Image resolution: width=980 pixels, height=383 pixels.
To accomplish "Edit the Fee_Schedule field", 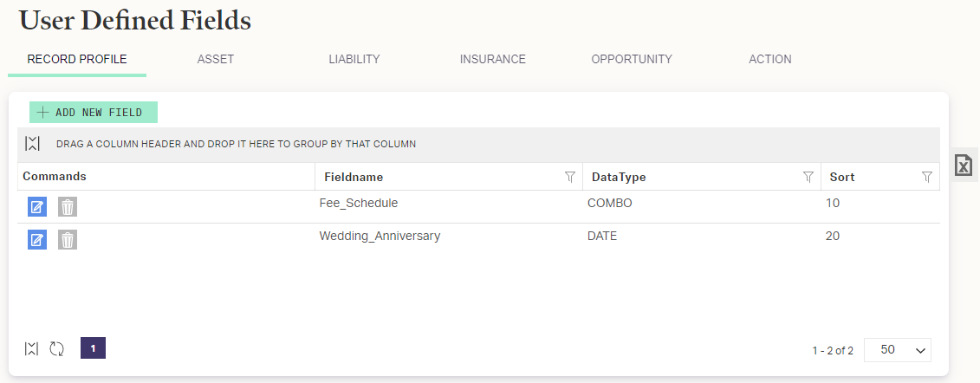I will tap(37, 207).
